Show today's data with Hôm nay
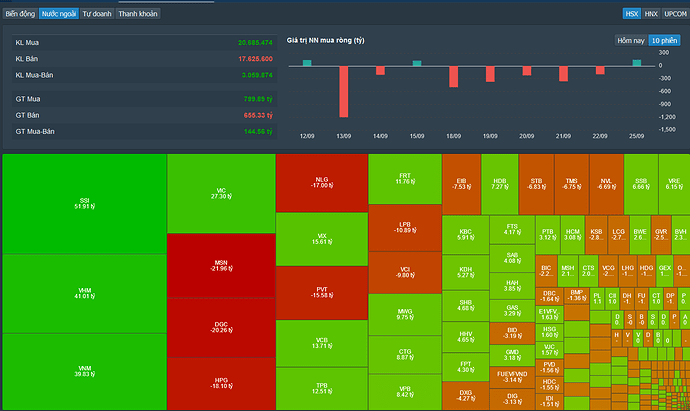Image resolution: width=690 pixels, height=411 pixels. pos(631,40)
